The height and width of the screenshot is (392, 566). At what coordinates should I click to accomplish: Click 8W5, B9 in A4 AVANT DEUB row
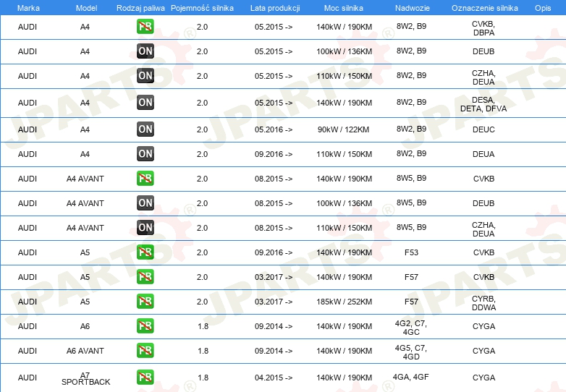(411, 203)
